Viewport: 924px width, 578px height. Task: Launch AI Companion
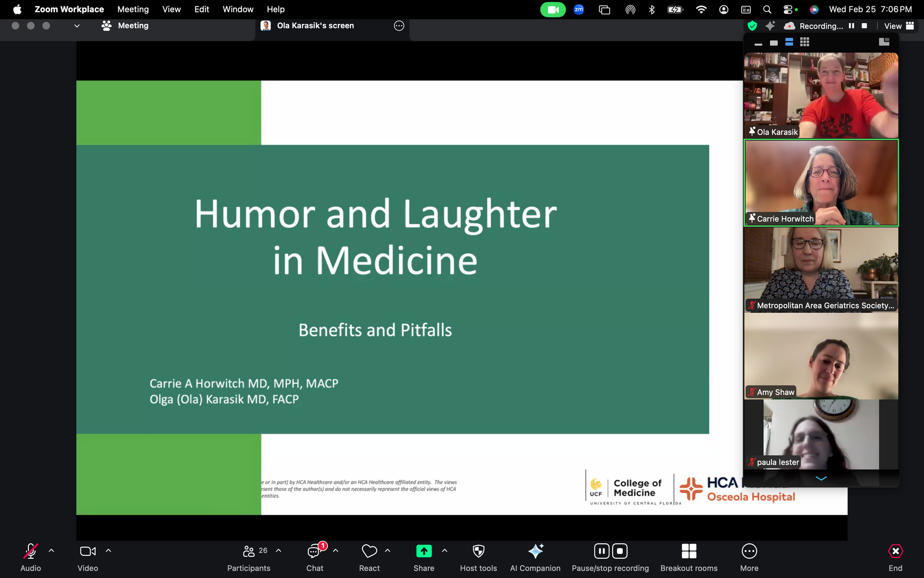[535, 551]
